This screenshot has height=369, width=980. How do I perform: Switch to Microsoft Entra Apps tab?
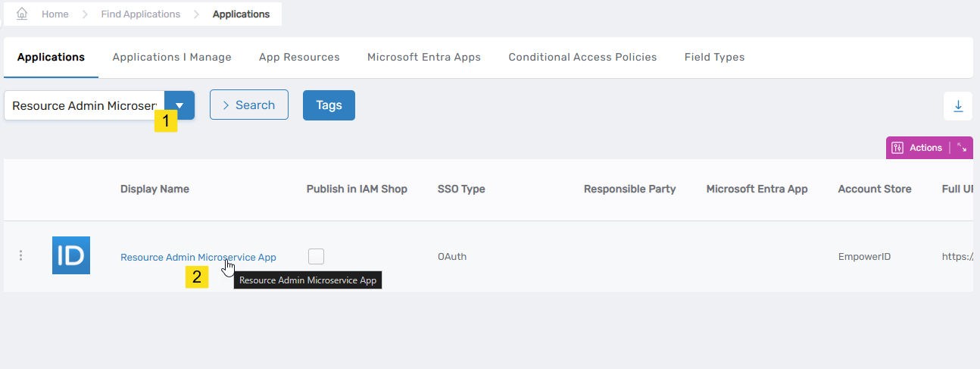(424, 57)
